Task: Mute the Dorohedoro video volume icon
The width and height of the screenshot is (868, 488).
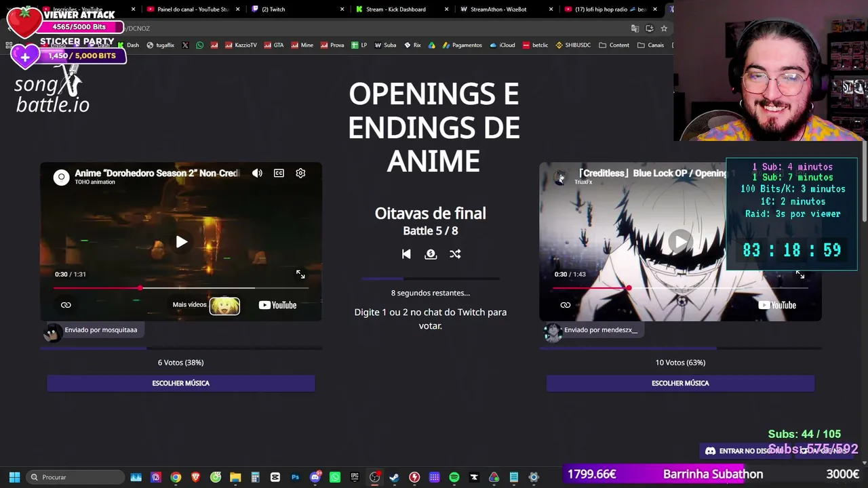Action: click(257, 174)
